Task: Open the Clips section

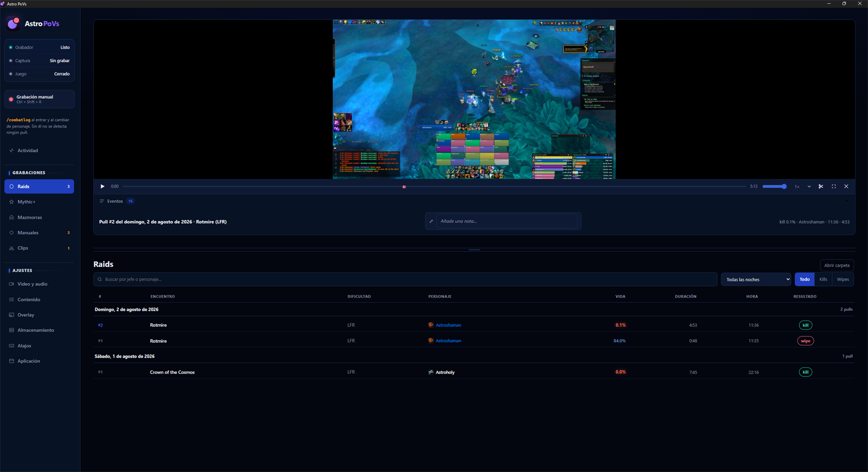Action: click(40, 248)
